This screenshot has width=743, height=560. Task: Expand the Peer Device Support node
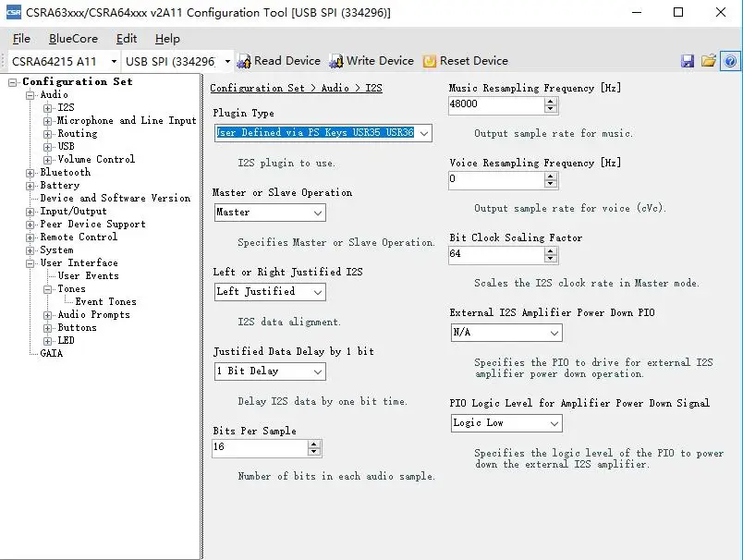point(30,225)
